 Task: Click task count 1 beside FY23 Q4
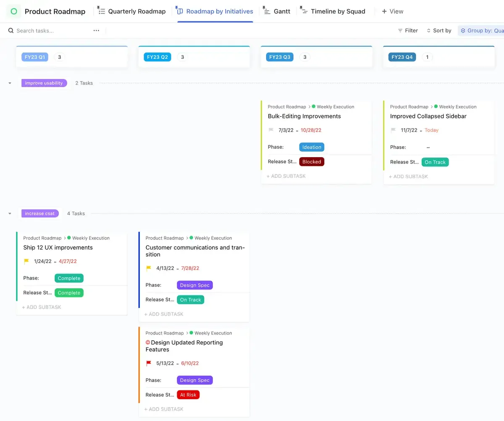tap(427, 57)
